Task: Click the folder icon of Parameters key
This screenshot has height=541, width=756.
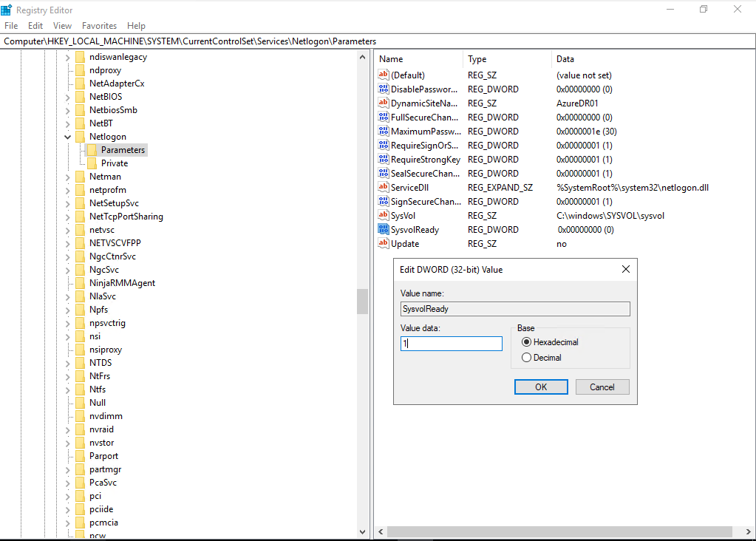Action: pos(92,150)
